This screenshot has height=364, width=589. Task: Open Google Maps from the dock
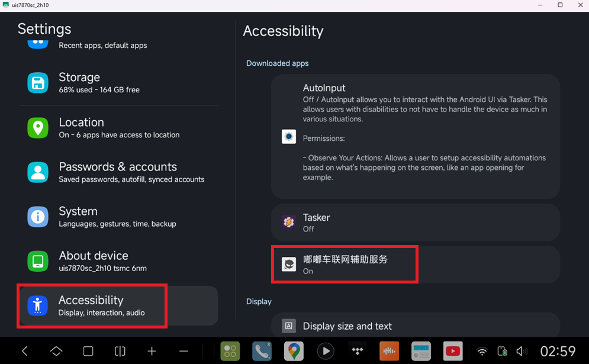(x=293, y=351)
